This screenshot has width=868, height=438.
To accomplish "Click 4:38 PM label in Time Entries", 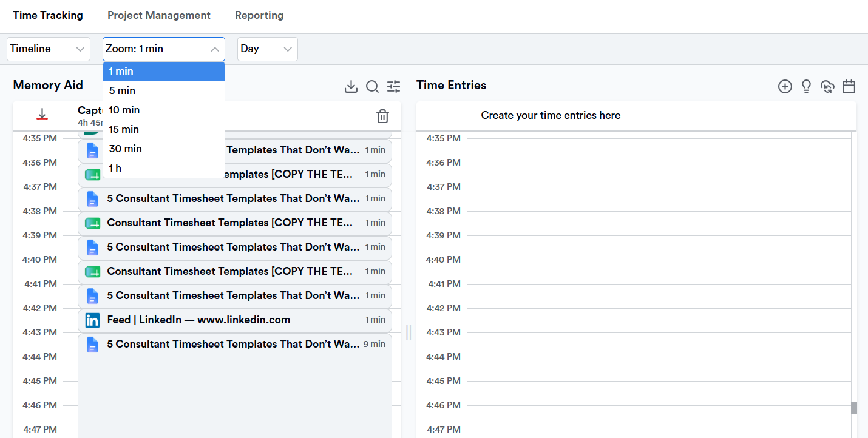I will tap(444, 211).
